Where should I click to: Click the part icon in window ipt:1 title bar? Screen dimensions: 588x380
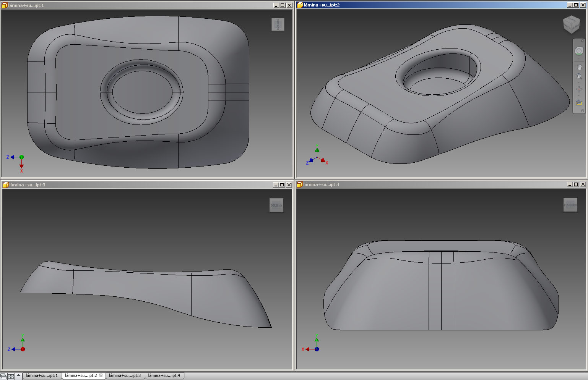pos(5,5)
